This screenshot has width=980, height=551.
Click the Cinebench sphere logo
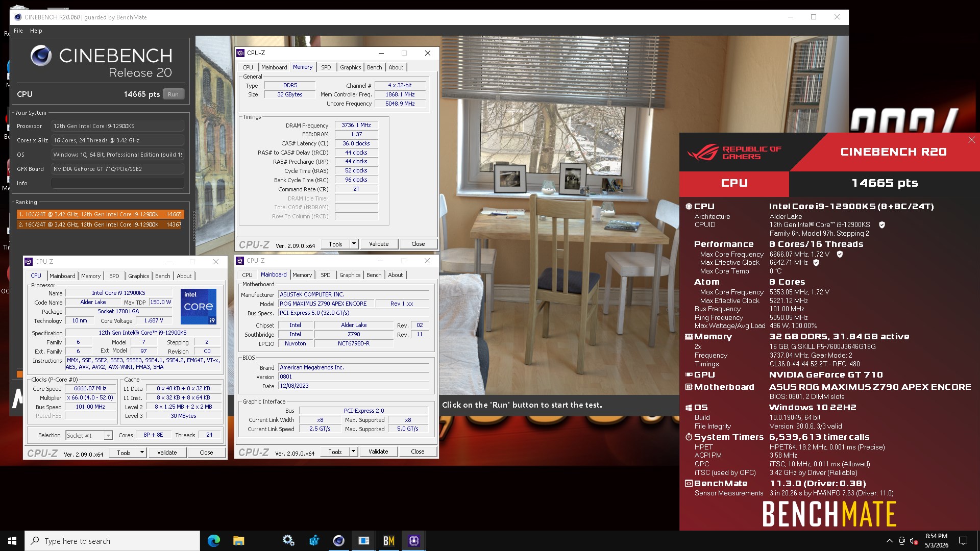(41, 56)
